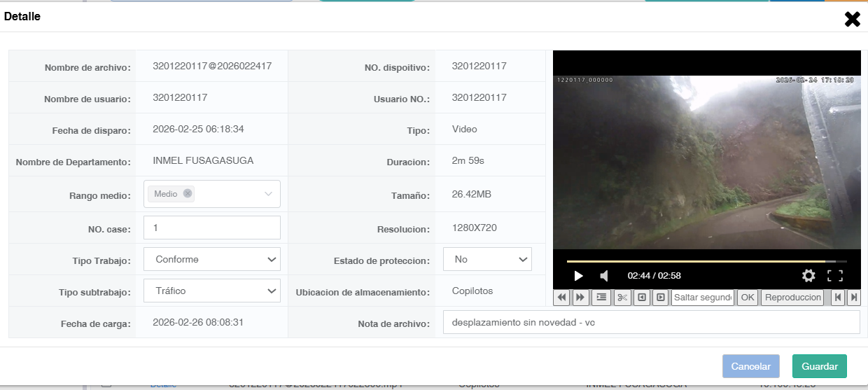868x390 pixels.
Task: Jump to previous video file
Action: 837,298
